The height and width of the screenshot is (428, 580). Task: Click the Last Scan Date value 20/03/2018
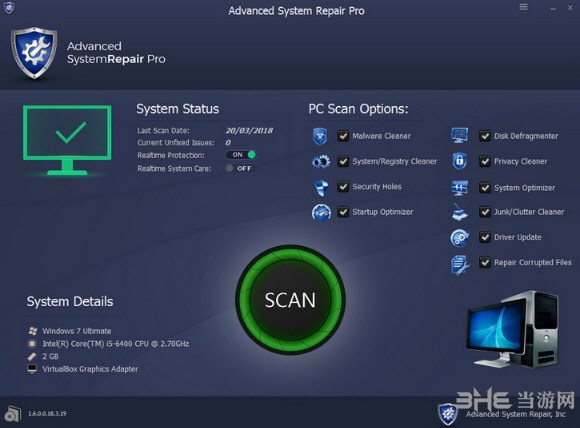point(249,130)
